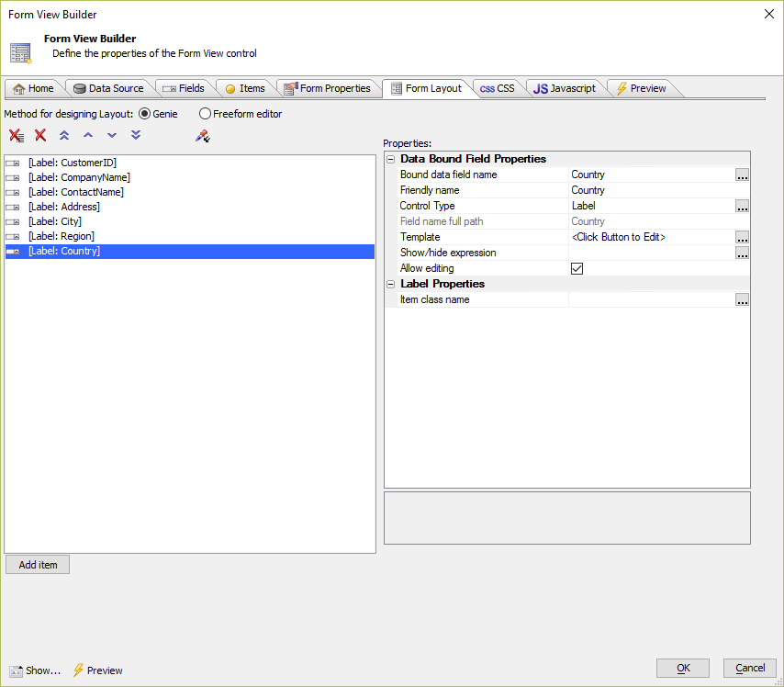The width and height of the screenshot is (784, 687).
Task: Uncheck the Allow editing checkbox
Action: (577, 269)
